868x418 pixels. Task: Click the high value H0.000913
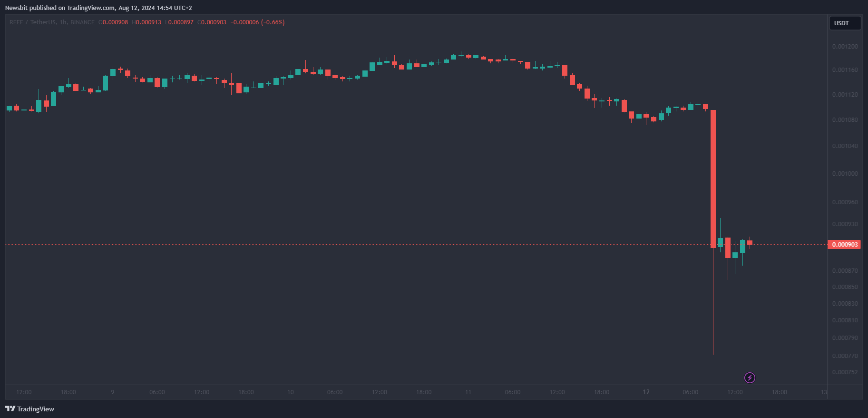[146, 22]
